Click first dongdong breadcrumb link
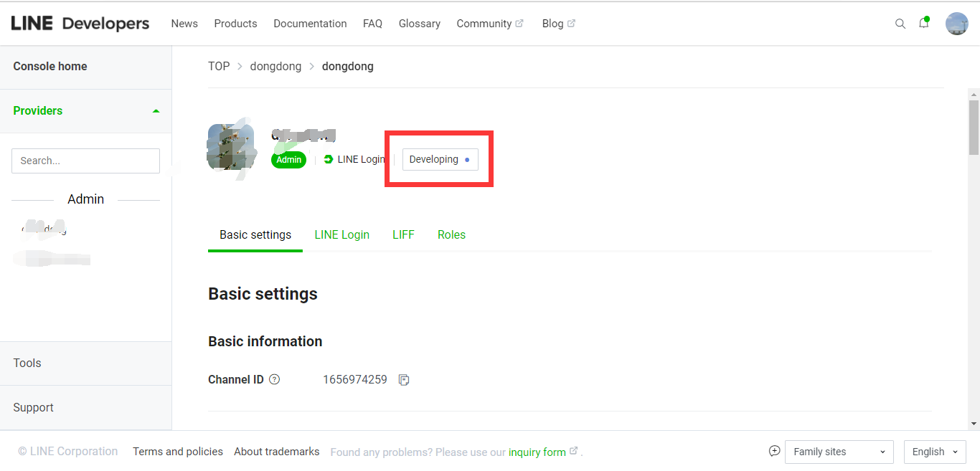This screenshot has width=980, height=471. coord(275,66)
